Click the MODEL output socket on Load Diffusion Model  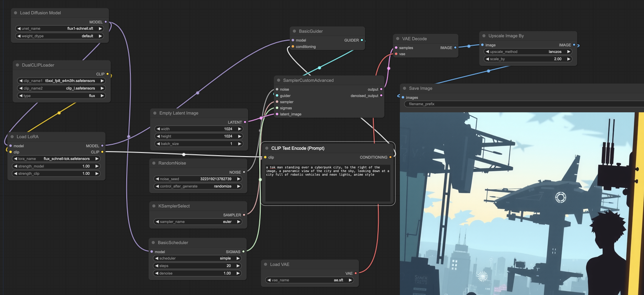(106, 22)
